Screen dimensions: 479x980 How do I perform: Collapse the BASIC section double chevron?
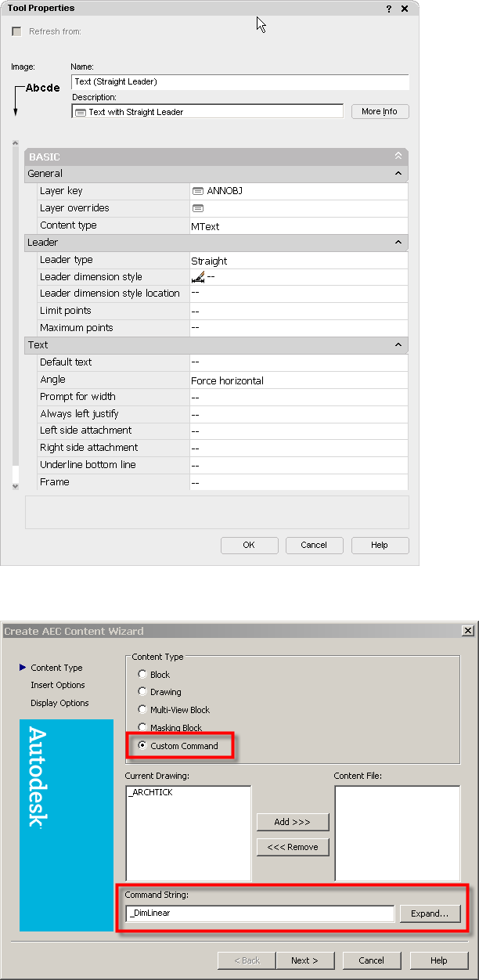[x=398, y=157]
